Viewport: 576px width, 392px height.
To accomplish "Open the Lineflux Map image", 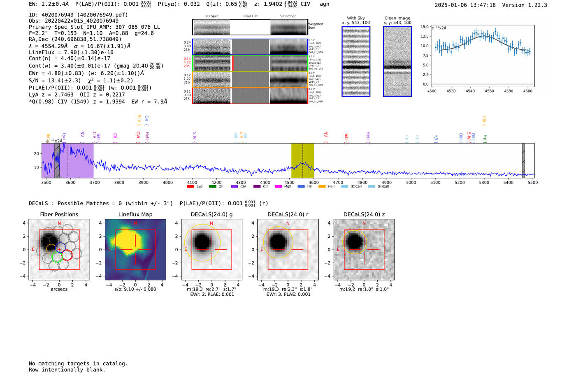I will [135, 250].
